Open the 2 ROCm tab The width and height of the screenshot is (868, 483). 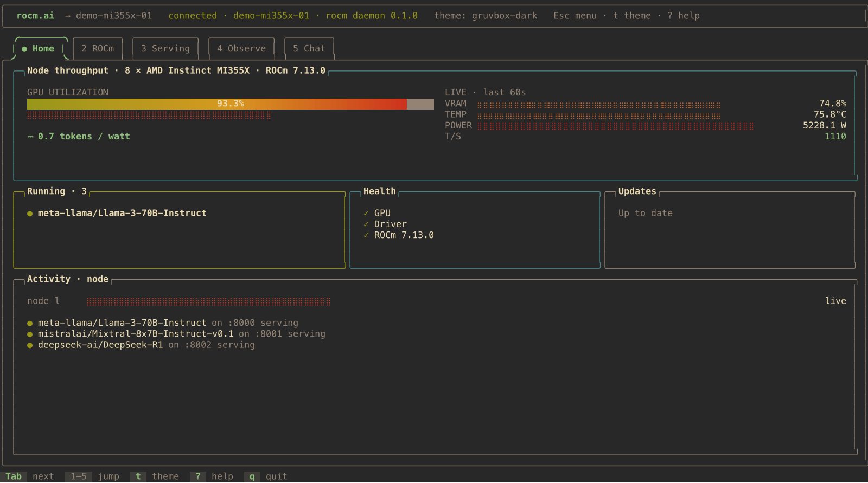98,49
